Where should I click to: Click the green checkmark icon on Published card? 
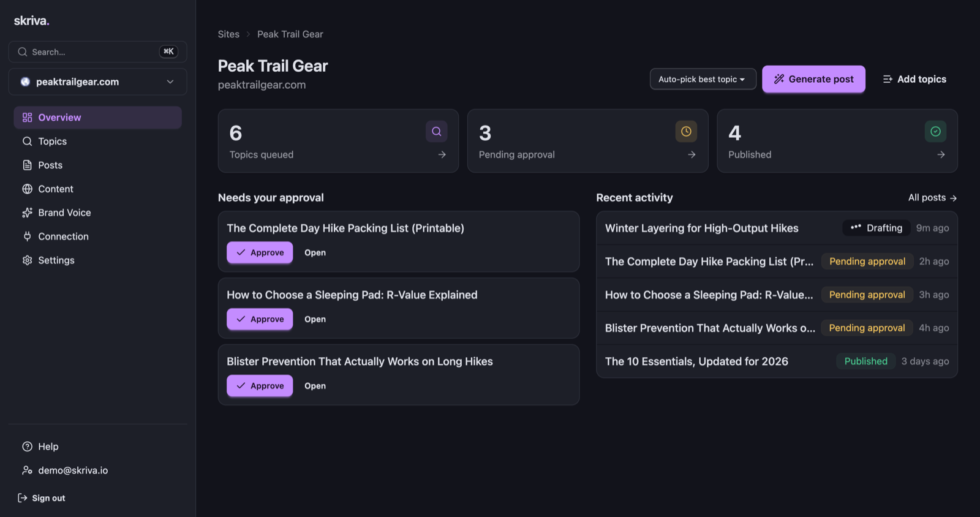pyautogui.click(x=935, y=131)
